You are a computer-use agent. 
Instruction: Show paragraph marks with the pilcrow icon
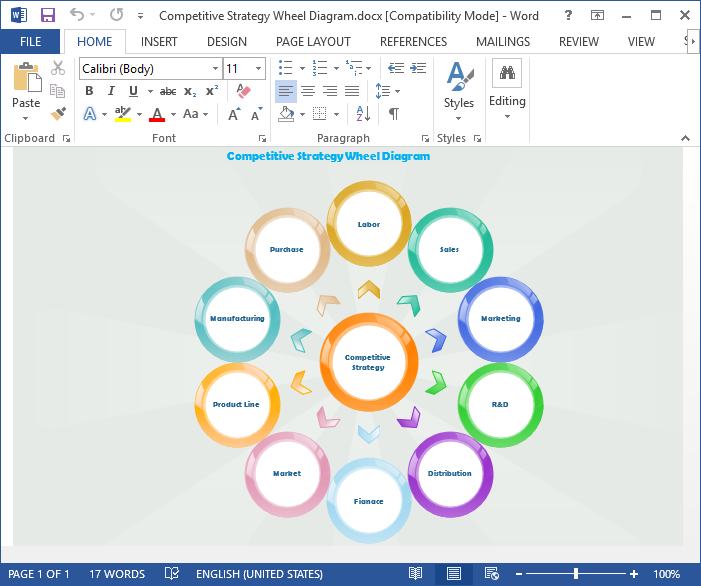[x=394, y=114]
